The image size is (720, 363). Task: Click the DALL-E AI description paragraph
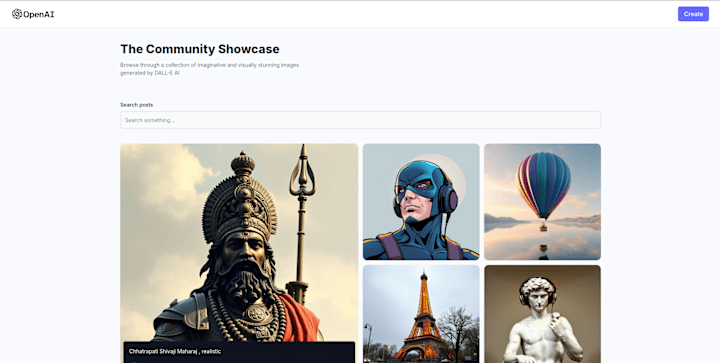pyautogui.click(x=209, y=69)
